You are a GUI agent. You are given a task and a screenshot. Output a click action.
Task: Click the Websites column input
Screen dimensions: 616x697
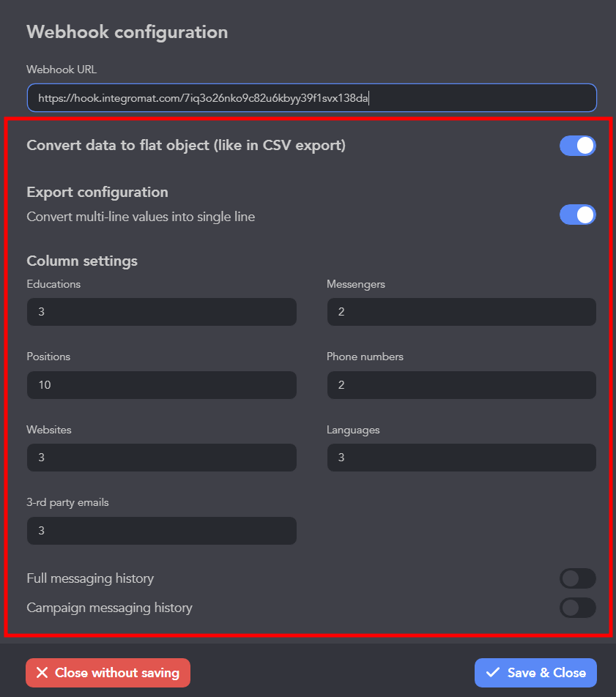[161, 458]
